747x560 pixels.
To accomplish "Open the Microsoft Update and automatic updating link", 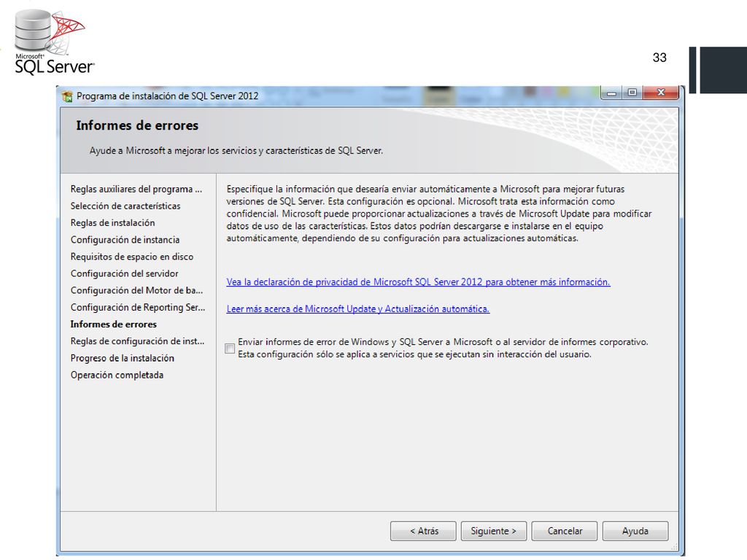I will click(x=357, y=309).
